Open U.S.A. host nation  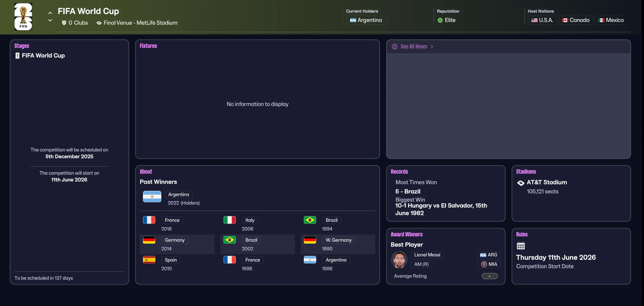click(x=542, y=20)
